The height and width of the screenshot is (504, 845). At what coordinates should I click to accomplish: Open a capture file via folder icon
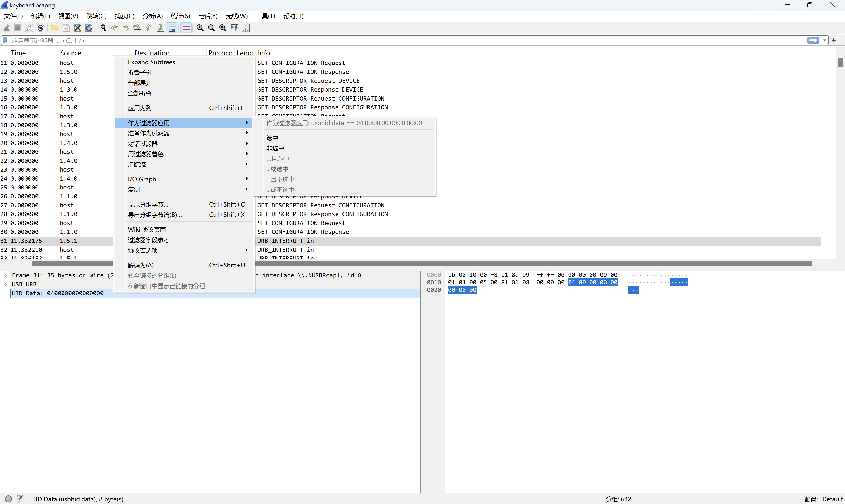tap(55, 28)
